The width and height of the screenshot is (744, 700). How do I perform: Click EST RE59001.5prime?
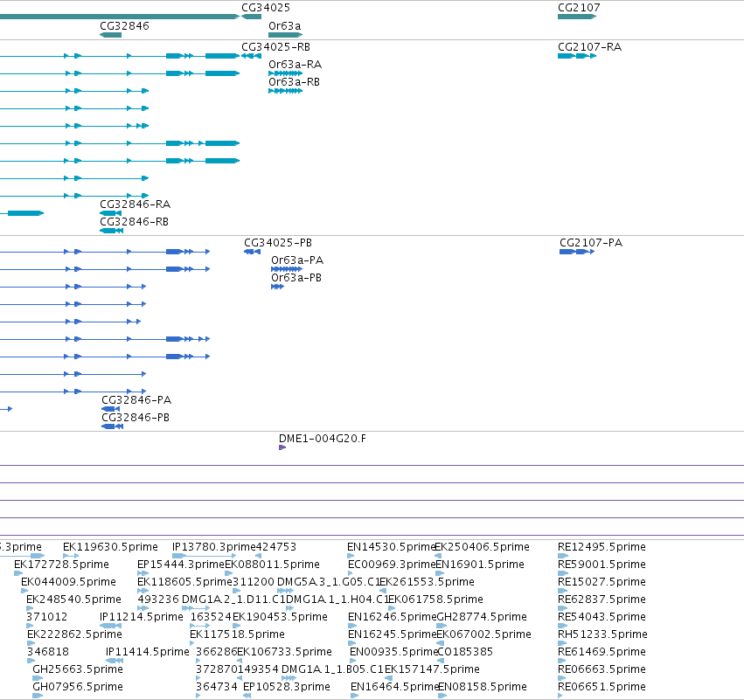(601, 565)
